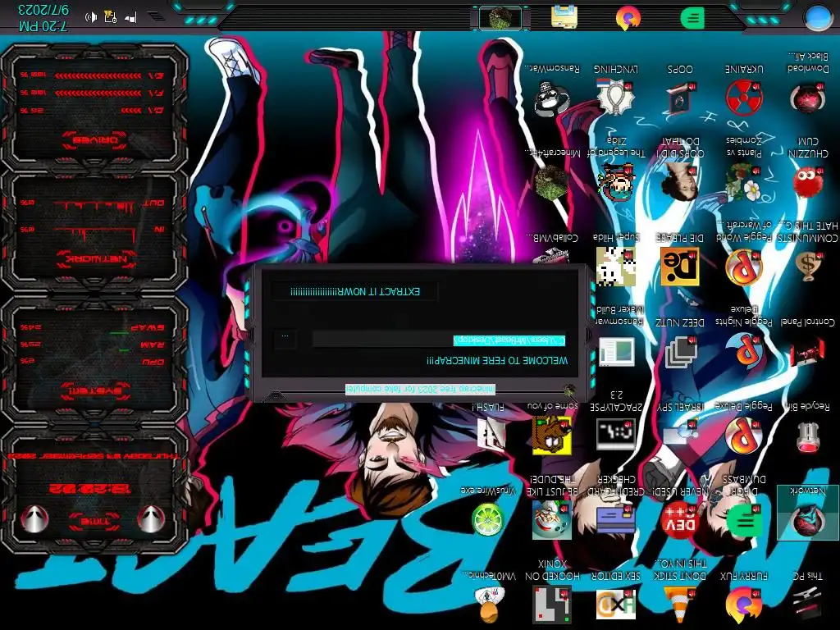Open the 2PACALYPSE 2.3 icon

click(x=616, y=434)
